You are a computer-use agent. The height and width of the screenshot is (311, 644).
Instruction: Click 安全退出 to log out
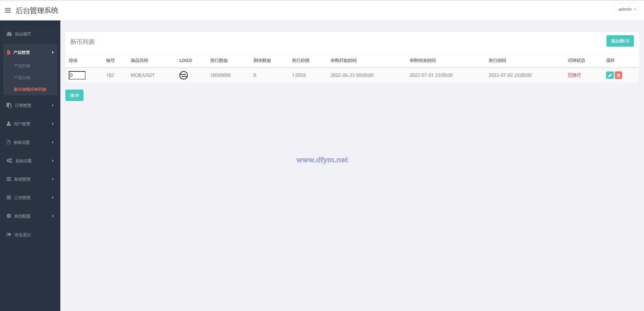click(22, 235)
